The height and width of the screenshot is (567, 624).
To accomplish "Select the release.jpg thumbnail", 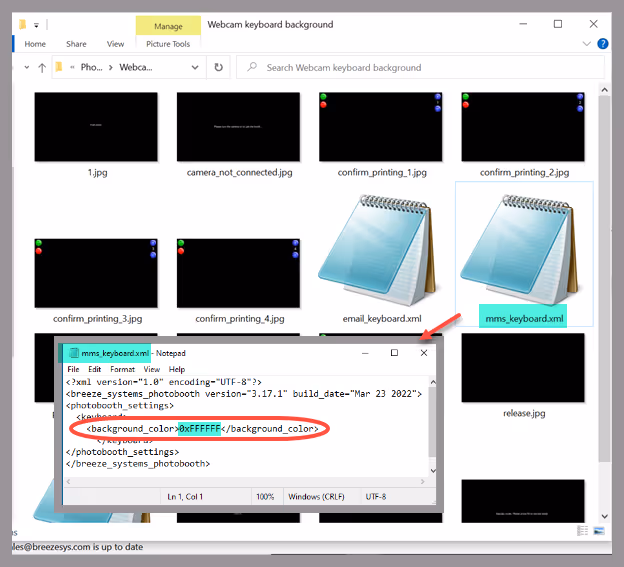I will click(523, 368).
